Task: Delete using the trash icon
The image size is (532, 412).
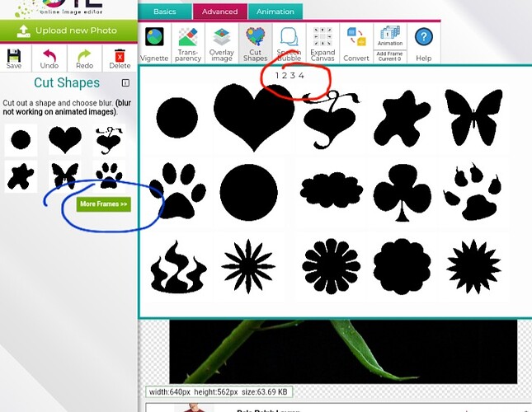Action: coord(120,59)
